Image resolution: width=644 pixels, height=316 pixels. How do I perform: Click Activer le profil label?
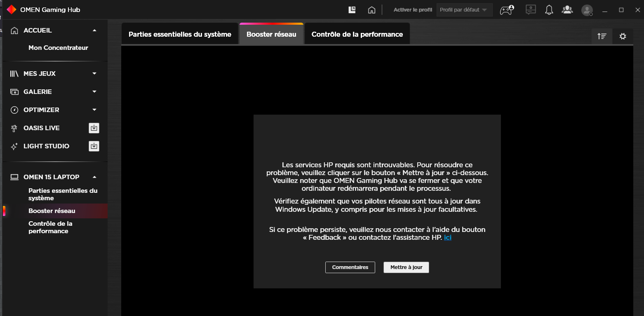tap(413, 10)
